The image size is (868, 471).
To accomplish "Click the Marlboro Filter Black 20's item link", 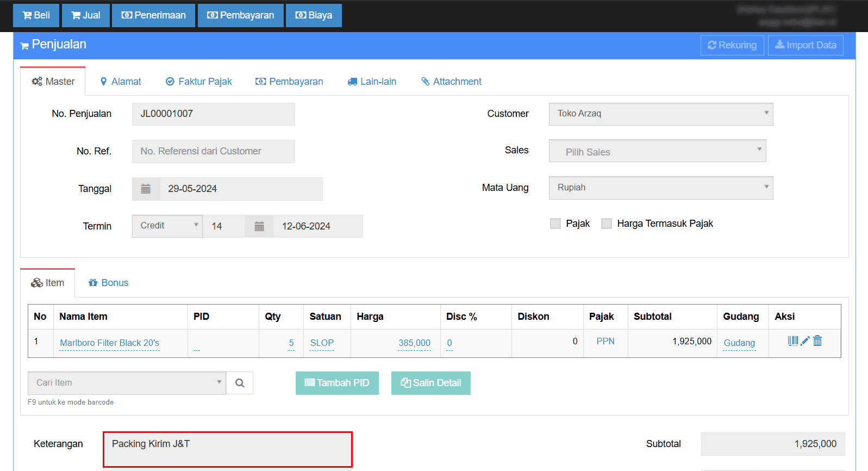I will click(109, 343).
